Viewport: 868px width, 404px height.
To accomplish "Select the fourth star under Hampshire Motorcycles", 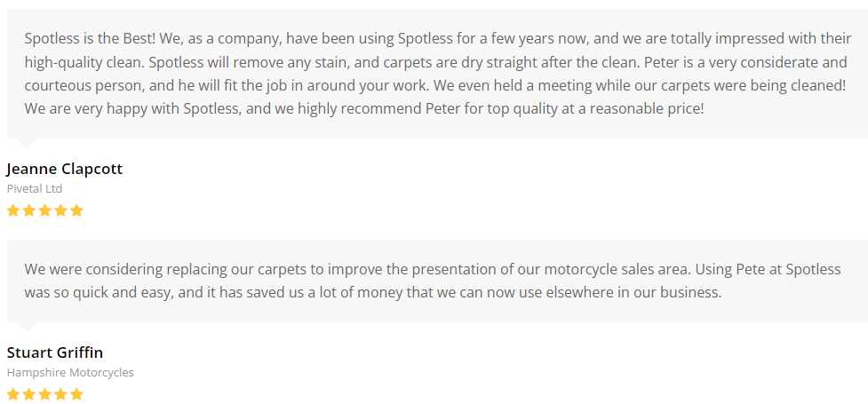I will (x=60, y=393).
